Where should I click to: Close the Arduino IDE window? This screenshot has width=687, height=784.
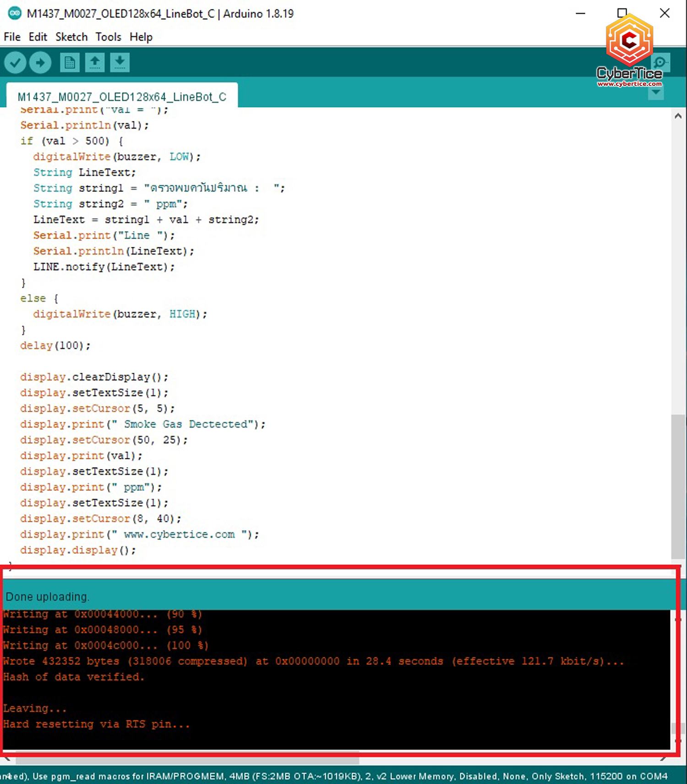[x=665, y=13]
